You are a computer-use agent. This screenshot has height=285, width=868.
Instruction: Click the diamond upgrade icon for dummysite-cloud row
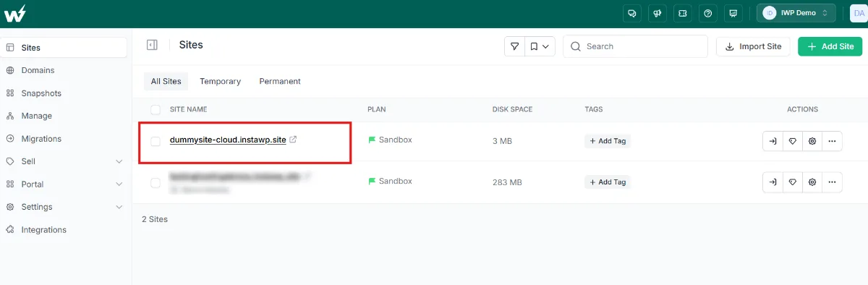click(x=793, y=141)
